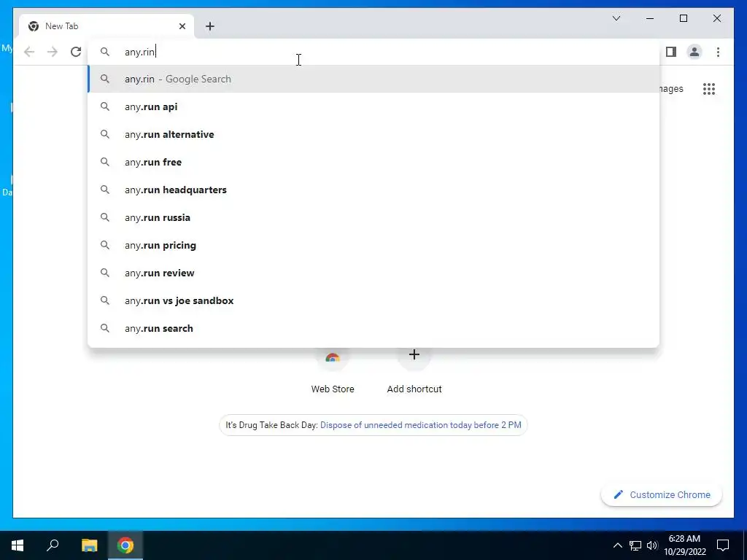Click search icon beside 'any.run api'
The width and height of the screenshot is (747, 560).
click(105, 106)
